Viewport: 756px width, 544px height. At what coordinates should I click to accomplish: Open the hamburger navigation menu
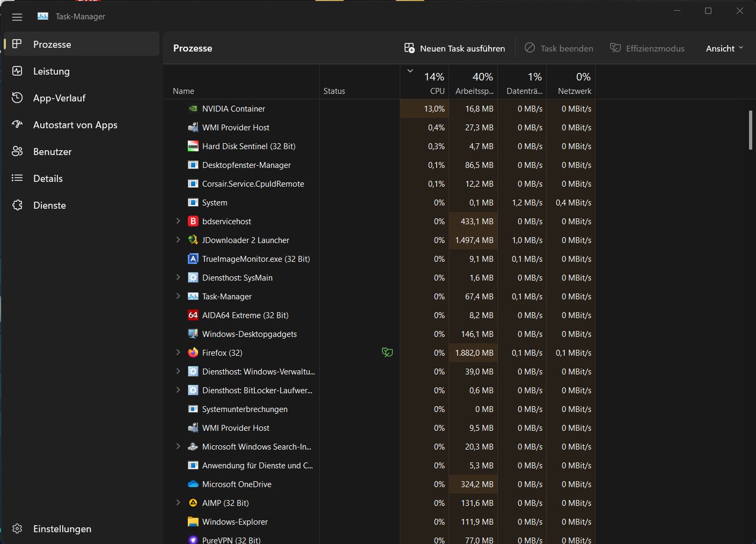click(17, 17)
